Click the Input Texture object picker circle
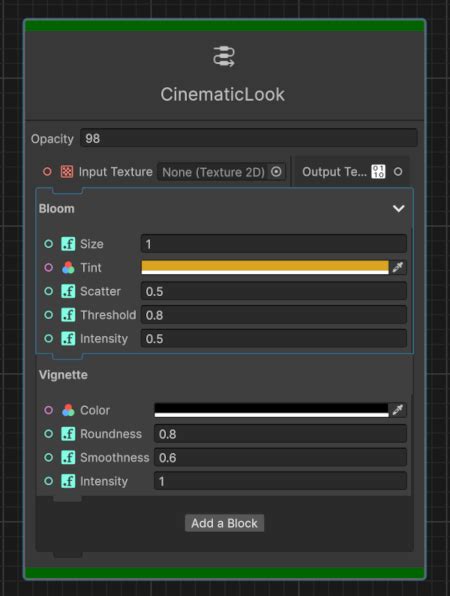Image resolution: width=450 pixels, height=596 pixels. (276, 172)
